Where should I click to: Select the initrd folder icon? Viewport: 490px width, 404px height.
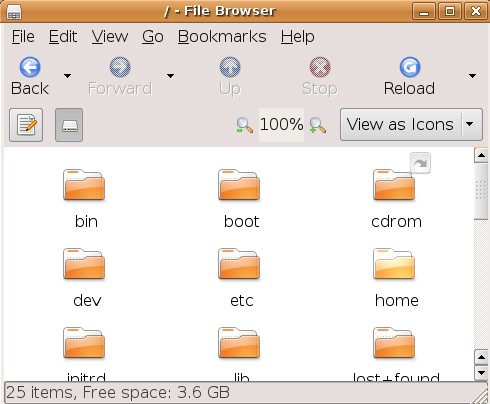(84, 342)
